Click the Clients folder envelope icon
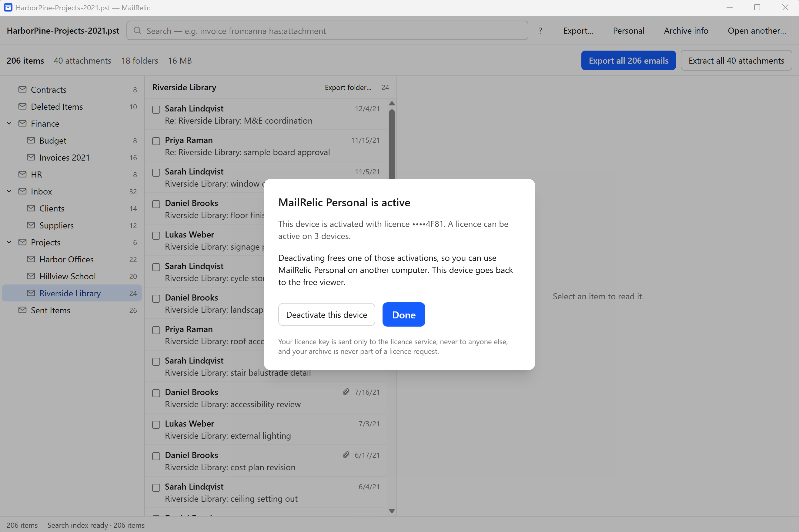The image size is (799, 532). point(31,208)
